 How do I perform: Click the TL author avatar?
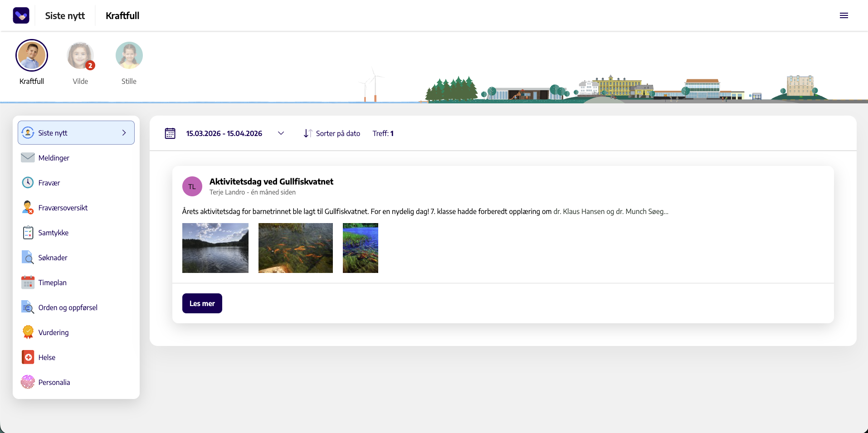pos(192,186)
